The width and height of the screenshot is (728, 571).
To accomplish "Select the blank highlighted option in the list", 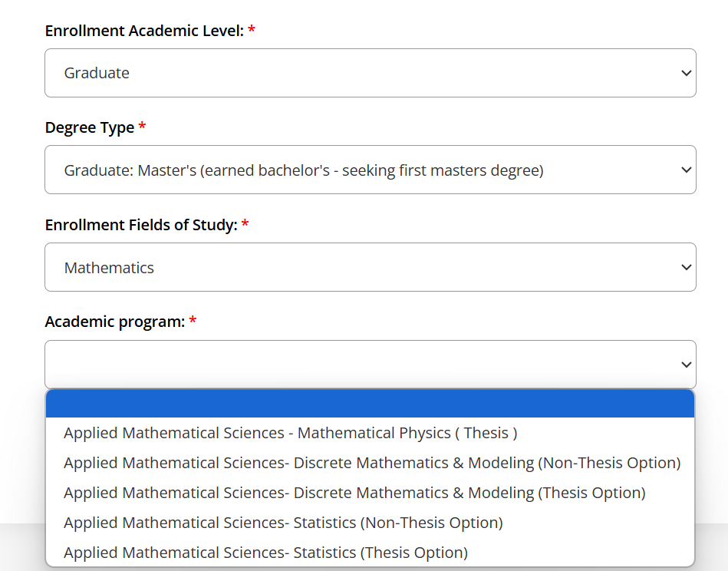I will coord(370,404).
